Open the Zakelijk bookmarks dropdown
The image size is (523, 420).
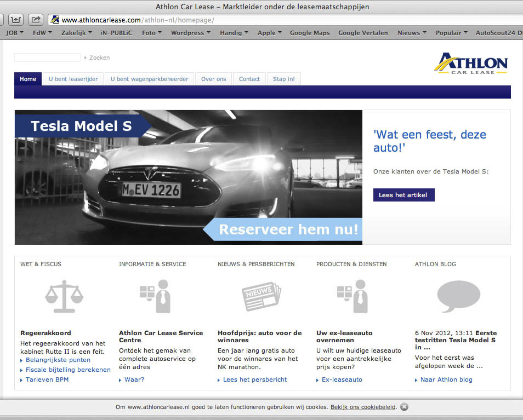click(77, 33)
